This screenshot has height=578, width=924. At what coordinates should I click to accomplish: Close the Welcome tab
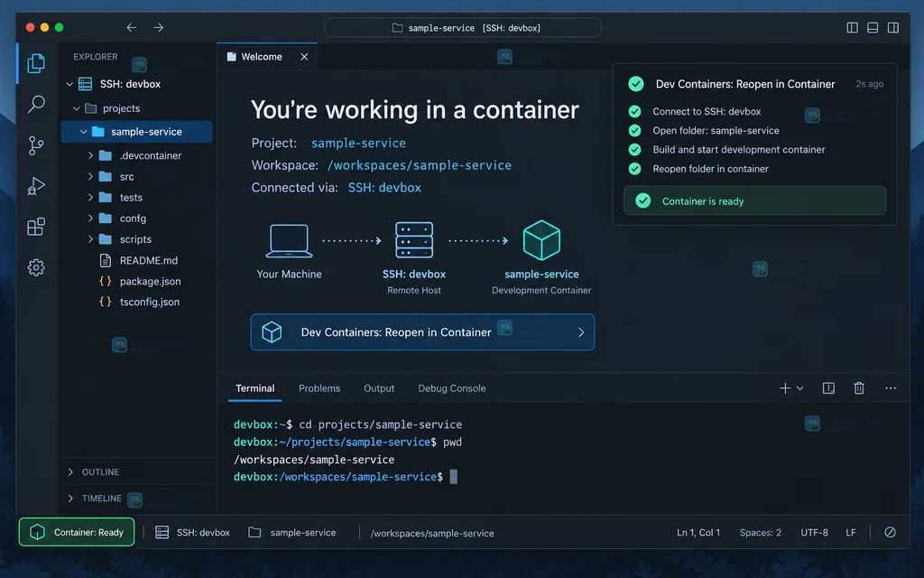pos(304,57)
